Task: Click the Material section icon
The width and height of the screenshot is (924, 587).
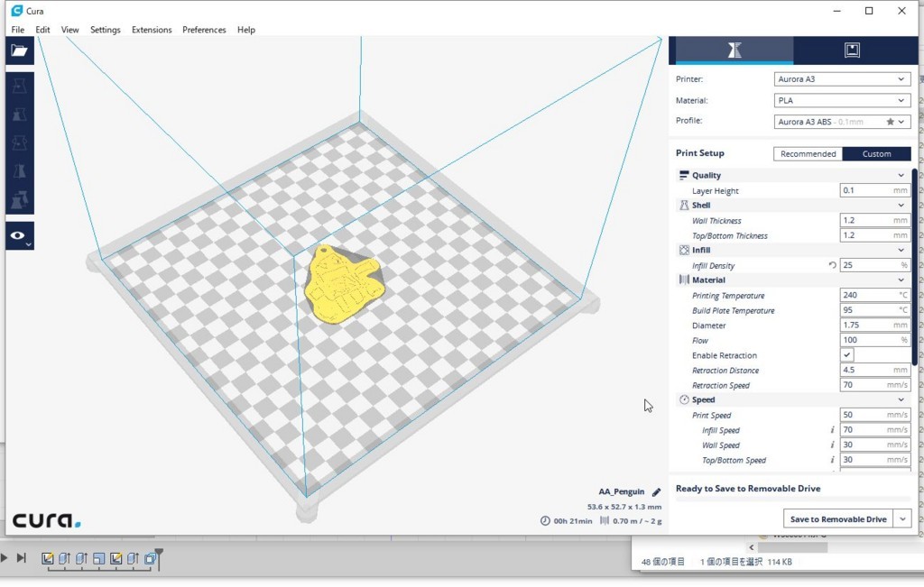Action: point(684,280)
